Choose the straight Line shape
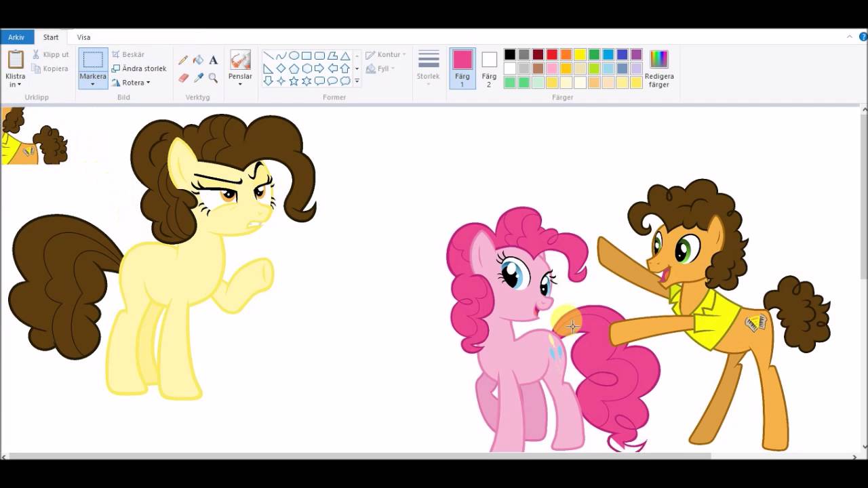Image resolution: width=868 pixels, height=488 pixels. [x=268, y=56]
